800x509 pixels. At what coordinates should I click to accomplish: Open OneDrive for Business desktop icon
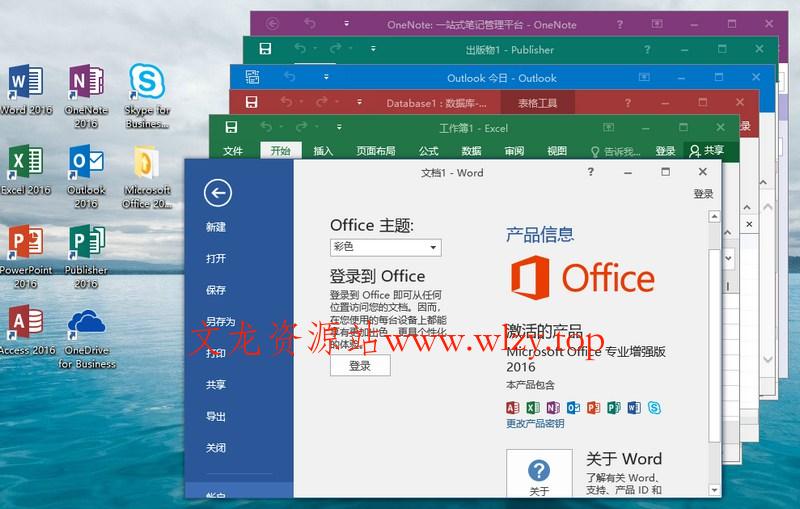tap(86, 337)
